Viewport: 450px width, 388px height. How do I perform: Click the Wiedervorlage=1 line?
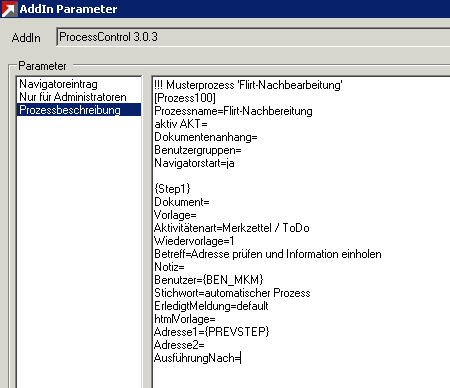pos(194,241)
